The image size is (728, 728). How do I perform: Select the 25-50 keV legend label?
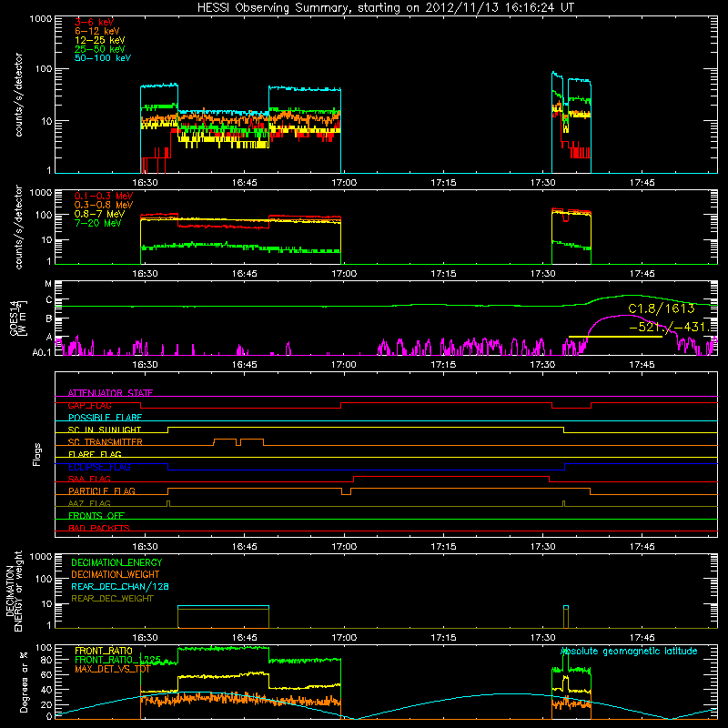coord(100,49)
